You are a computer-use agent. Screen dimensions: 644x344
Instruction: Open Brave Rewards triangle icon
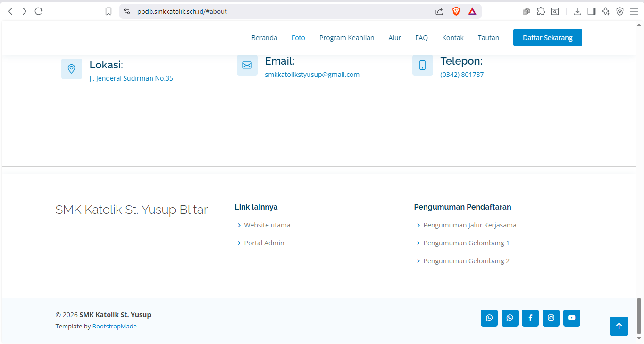(472, 11)
